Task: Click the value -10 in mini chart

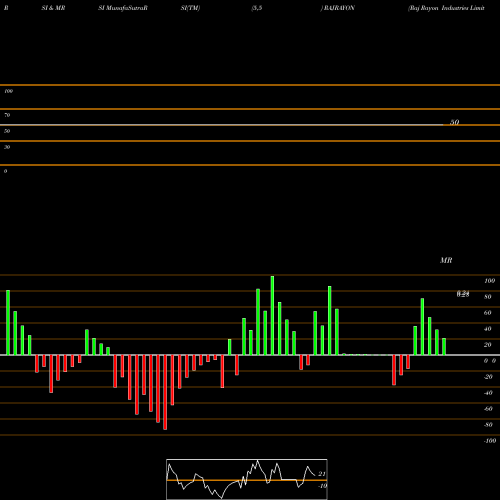Action: pyautogui.click(x=322, y=486)
